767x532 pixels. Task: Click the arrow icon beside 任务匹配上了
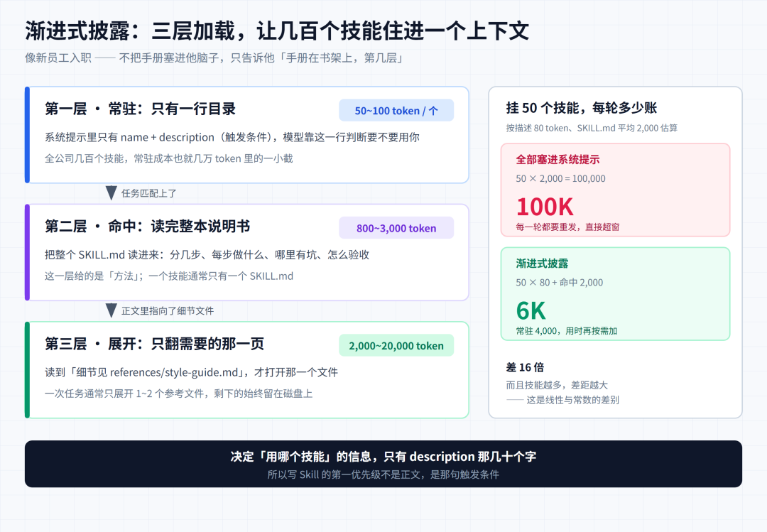(111, 192)
